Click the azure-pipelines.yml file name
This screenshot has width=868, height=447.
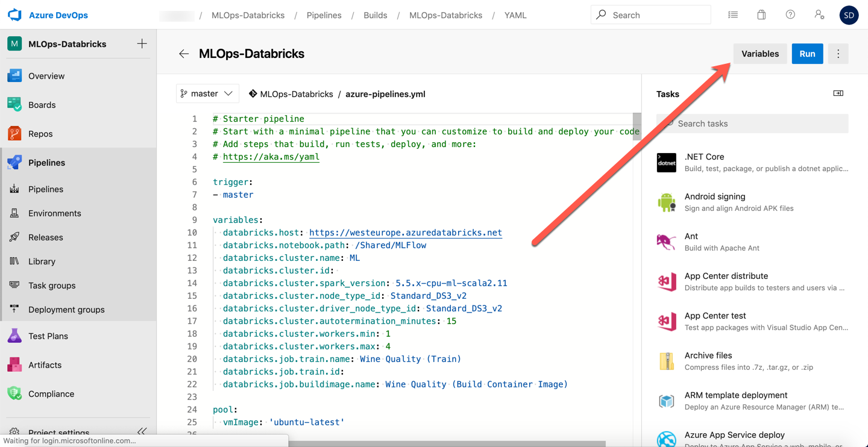tap(385, 94)
